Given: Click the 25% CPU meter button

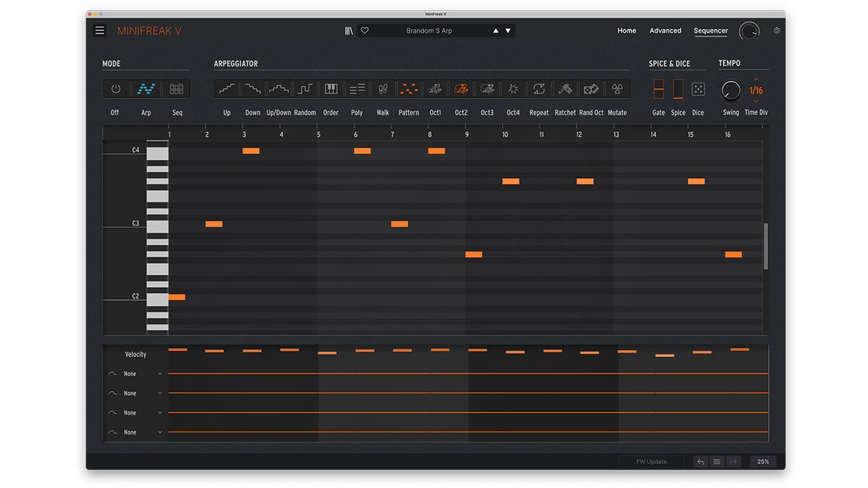Looking at the screenshot, I should [x=763, y=461].
